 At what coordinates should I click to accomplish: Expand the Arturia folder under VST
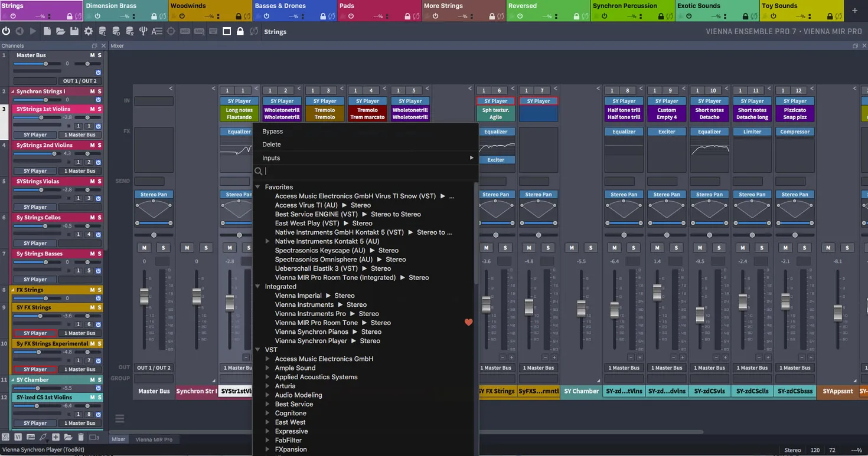[x=267, y=386]
